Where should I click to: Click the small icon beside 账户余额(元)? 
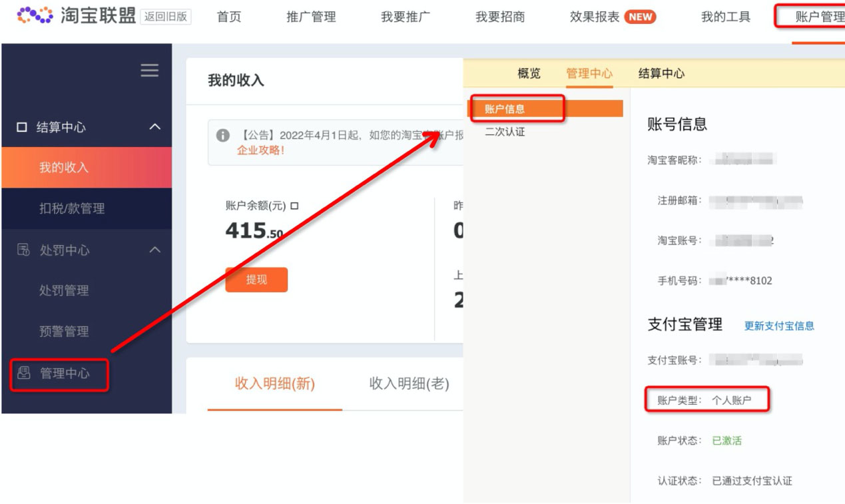tap(294, 206)
